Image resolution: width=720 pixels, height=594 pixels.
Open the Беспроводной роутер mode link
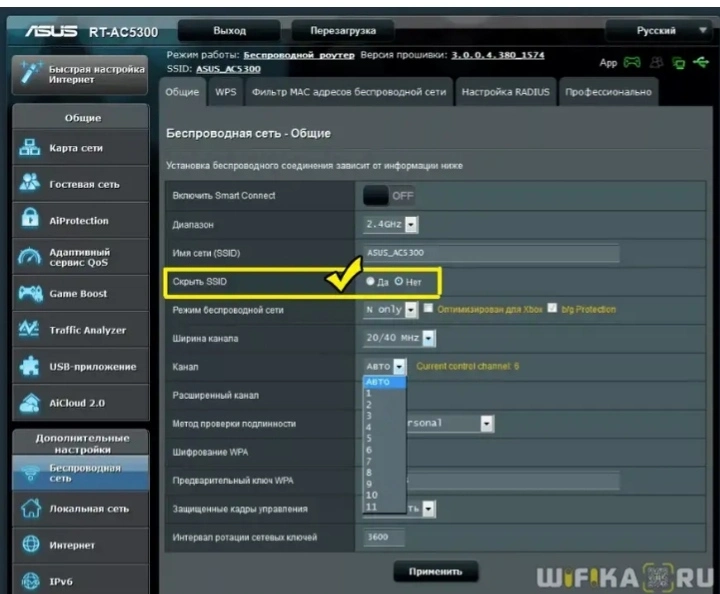click(299, 55)
